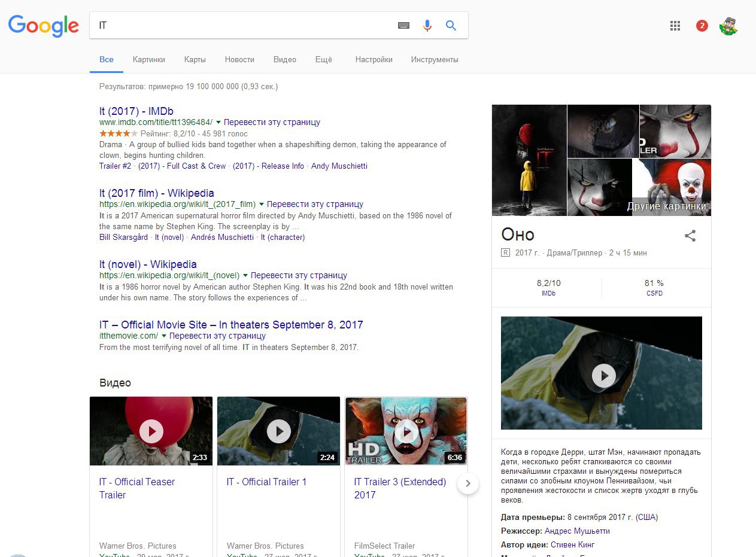Open the IT movie poster thumbnail
The width and height of the screenshot is (756, 557).
click(x=529, y=160)
